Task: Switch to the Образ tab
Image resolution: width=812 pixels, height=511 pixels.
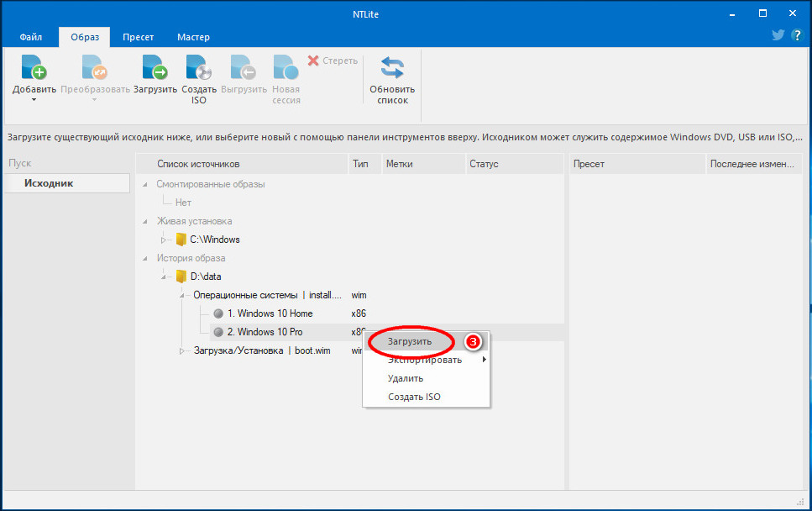Action: pyautogui.click(x=85, y=37)
